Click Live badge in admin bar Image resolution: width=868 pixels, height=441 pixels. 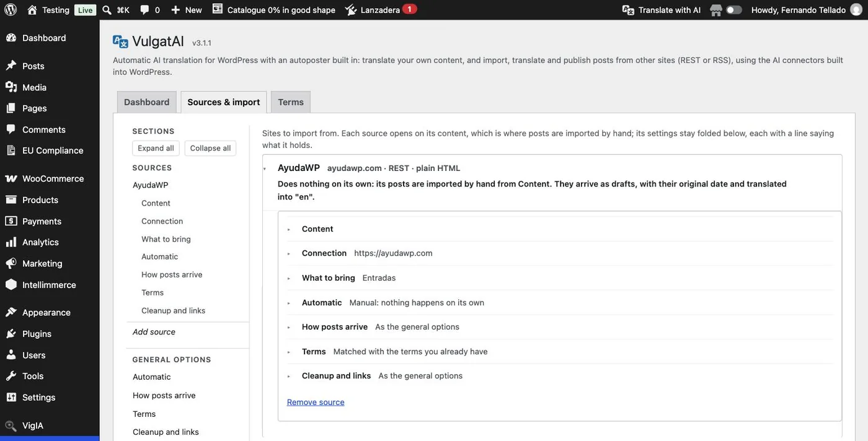pos(86,10)
